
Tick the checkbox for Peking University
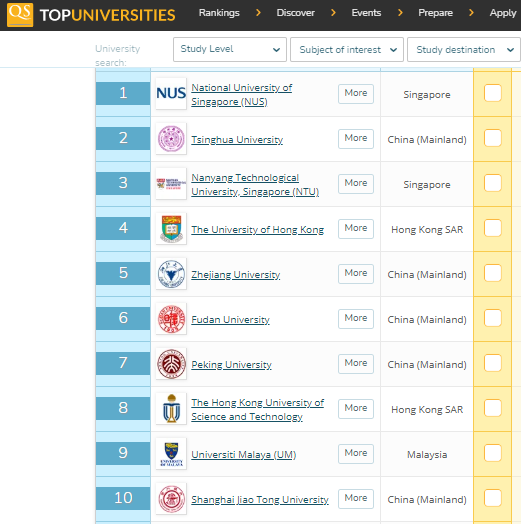point(493,363)
